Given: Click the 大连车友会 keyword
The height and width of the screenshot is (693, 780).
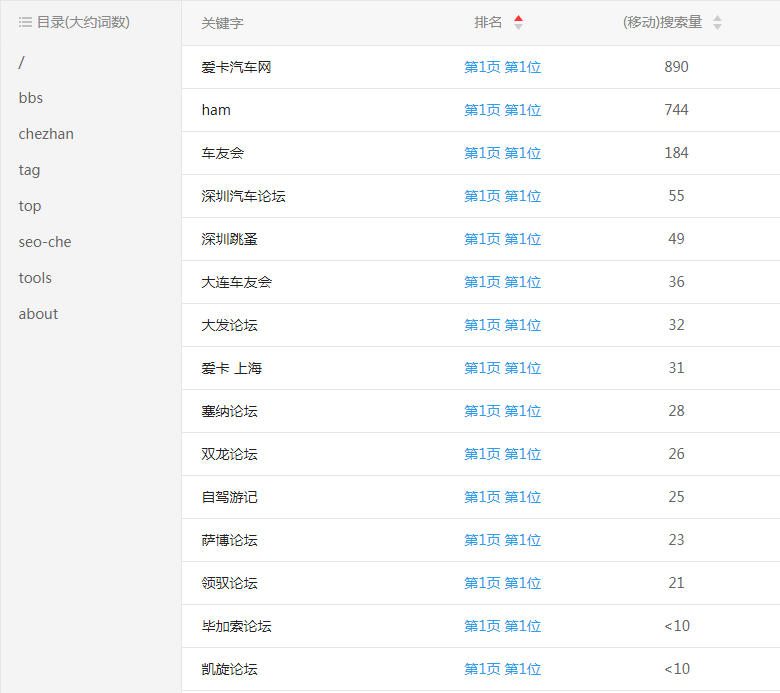Looking at the screenshot, I should (236, 282).
